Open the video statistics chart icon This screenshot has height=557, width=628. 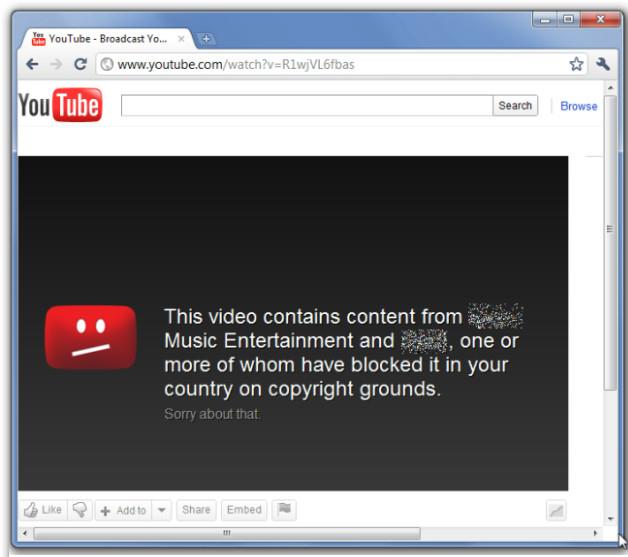pos(556,511)
